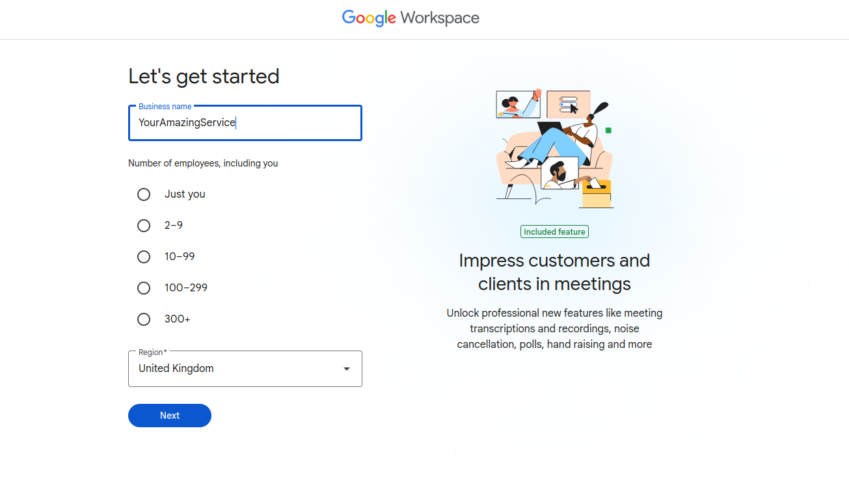Click the "Impress customers and clients" heading

coord(554,272)
